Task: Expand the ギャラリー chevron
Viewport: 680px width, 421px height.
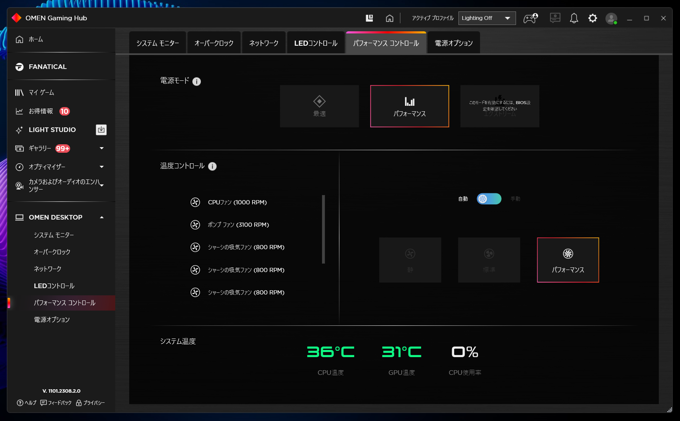Action: tap(101, 148)
